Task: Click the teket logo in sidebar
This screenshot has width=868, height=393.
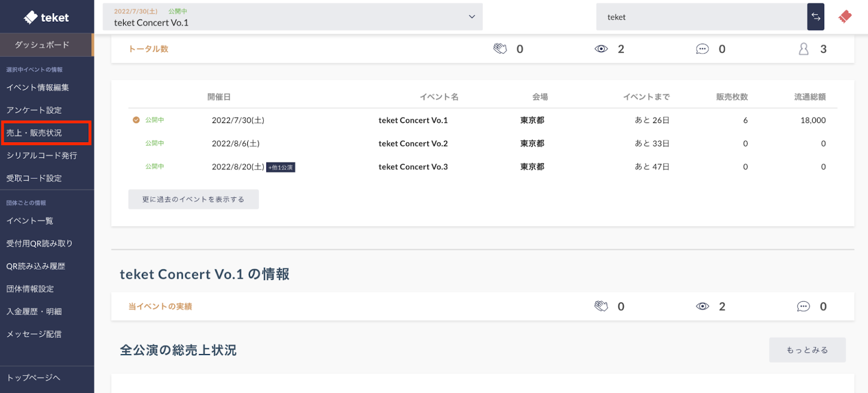Action: coord(46,17)
